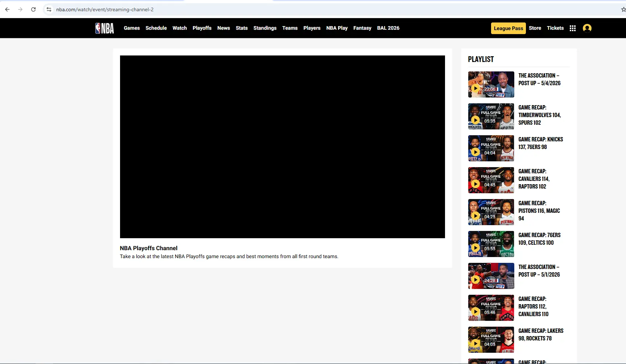Open site information icon in address bar

click(x=49, y=9)
